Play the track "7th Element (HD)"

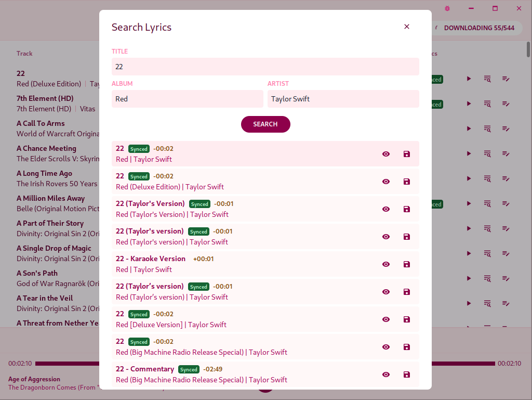tap(469, 104)
